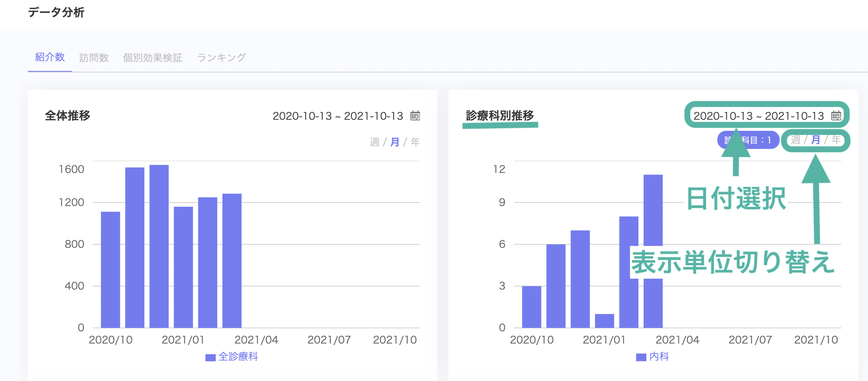The height and width of the screenshot is (381, 868).
Task: Open the 個別効果検証 tab
Action: coord(153,58)
